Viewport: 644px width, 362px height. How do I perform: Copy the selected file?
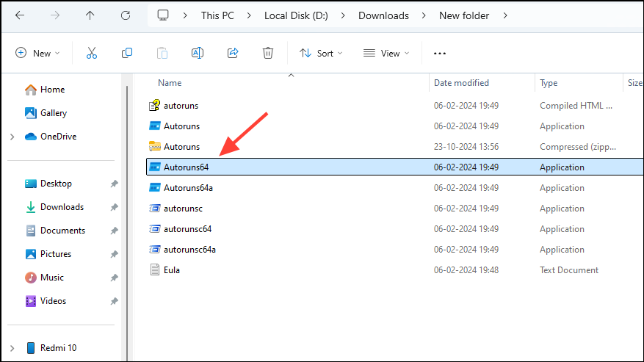[x=127, y=53]
